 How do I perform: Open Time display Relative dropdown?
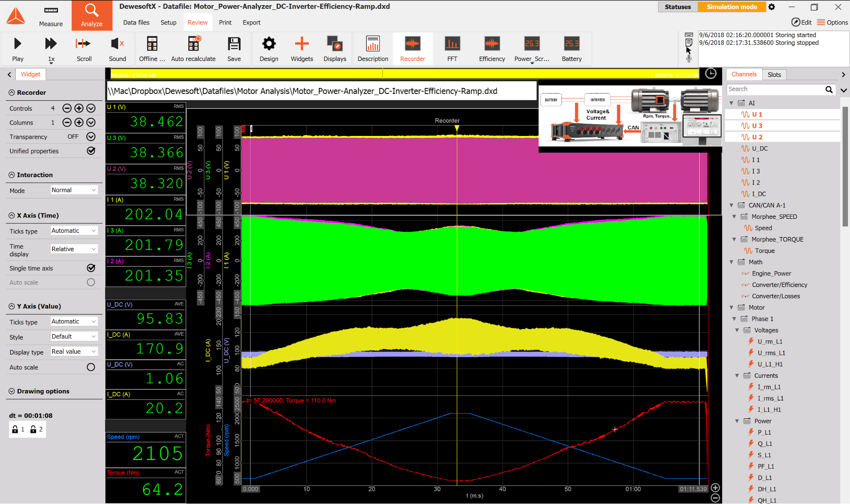[74, 249]
